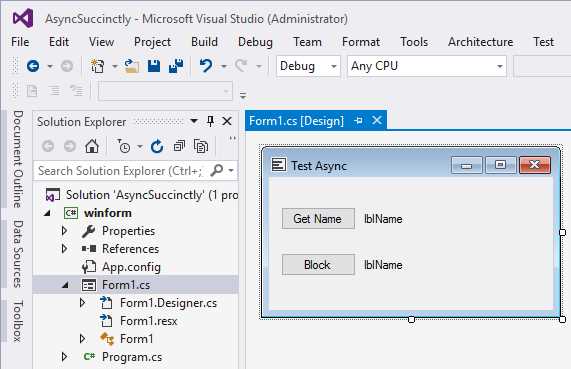Collapse all items in Solution Explorer
Screen dimensions: 571x369
pos(179,146)
